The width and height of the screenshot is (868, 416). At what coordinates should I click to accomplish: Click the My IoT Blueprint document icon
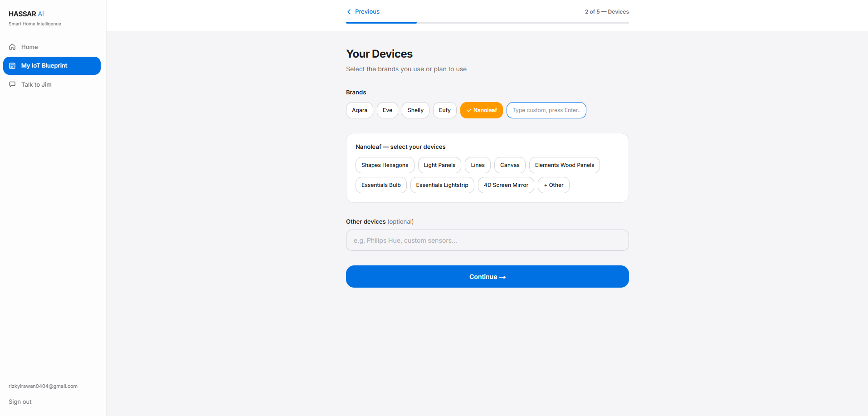[12, 66]
